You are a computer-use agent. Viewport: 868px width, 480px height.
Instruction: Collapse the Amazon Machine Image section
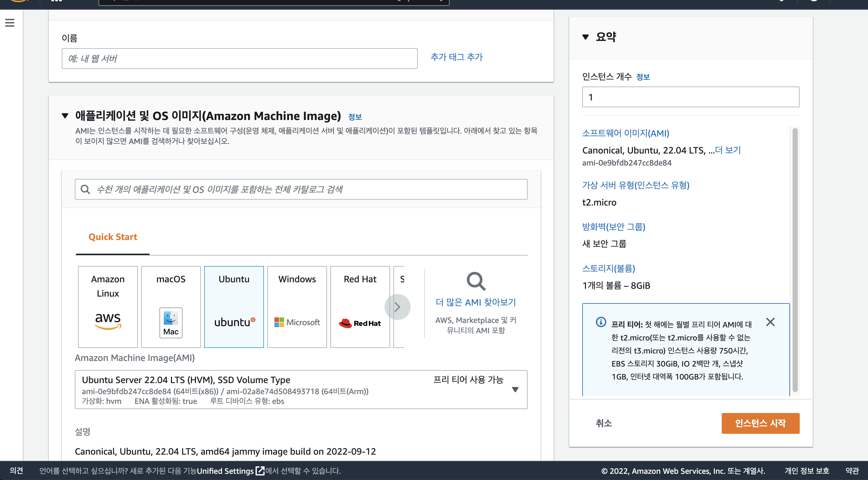tap(65, 116)
